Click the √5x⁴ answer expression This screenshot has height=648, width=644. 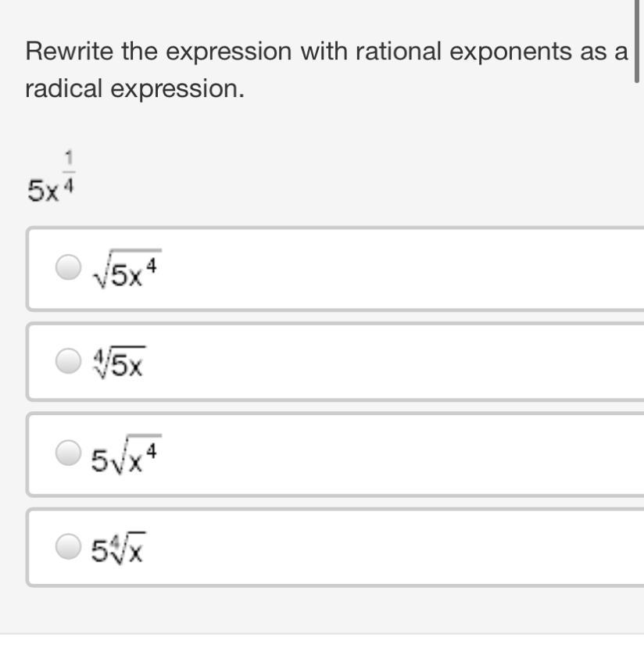(x=125, y=272)
